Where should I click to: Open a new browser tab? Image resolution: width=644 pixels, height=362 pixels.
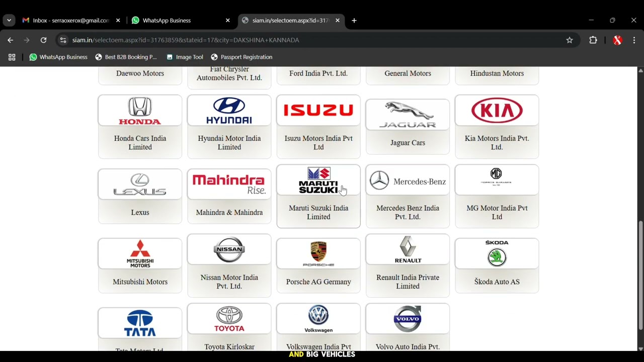354,21
